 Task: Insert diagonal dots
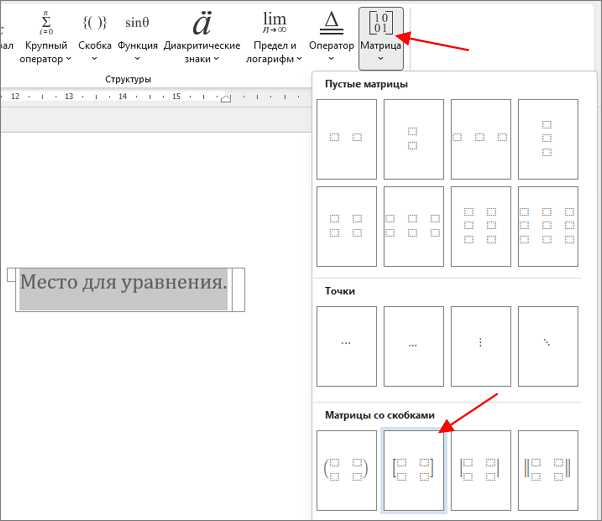[548, 346]
